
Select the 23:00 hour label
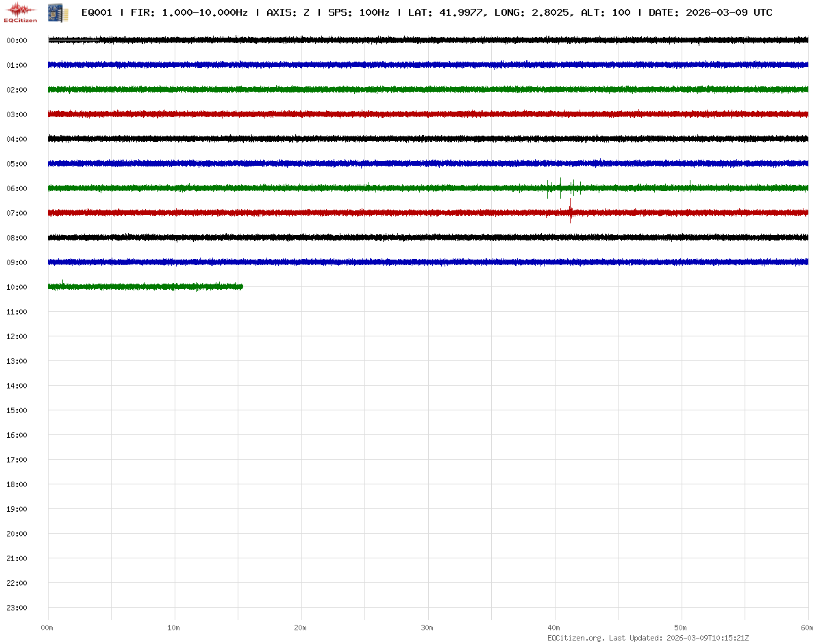[x=16, y=608]
